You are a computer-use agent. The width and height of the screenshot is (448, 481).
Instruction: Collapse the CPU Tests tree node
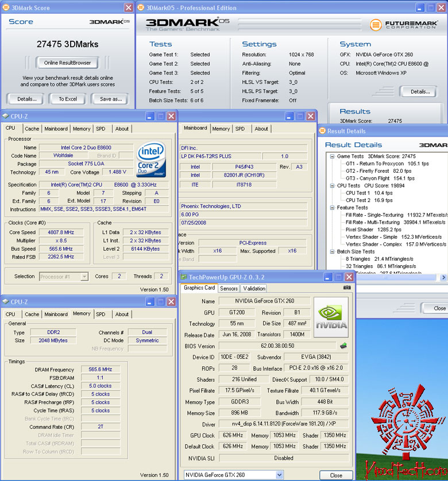tap(332, 185)
